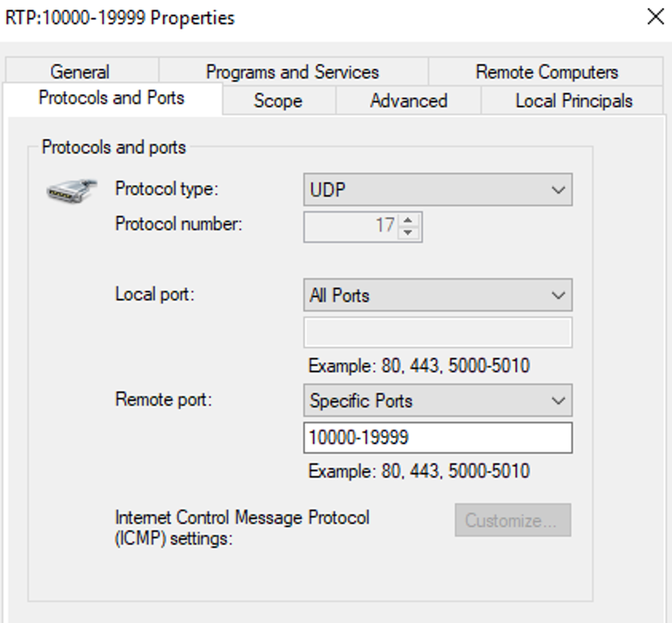Go to the Remote Computers tab
The width and height of the screenshot is (672, 623).
(x=547, y=72)
